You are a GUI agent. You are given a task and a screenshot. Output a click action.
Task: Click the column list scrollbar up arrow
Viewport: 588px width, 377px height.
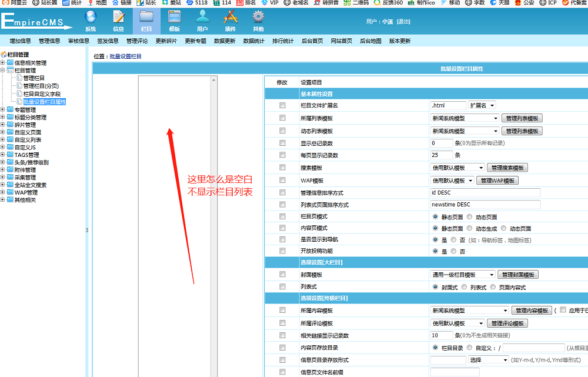[x=214, y=80]
